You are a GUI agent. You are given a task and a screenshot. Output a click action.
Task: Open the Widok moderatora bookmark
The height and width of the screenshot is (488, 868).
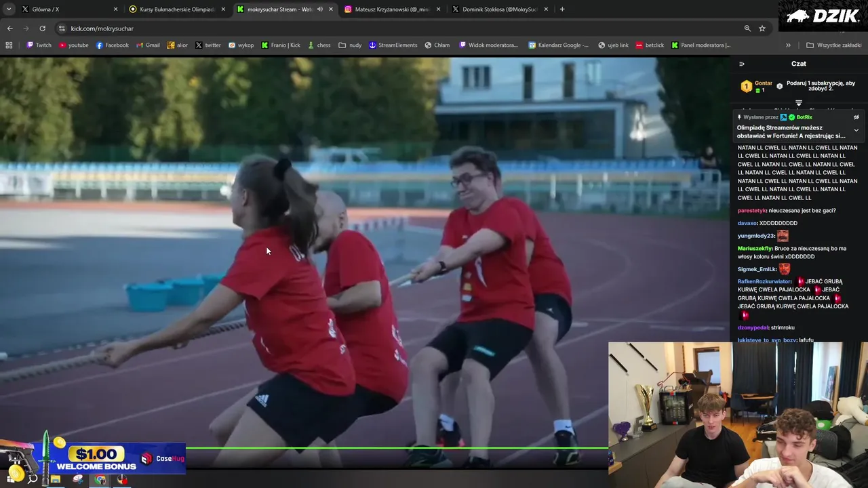488,45
